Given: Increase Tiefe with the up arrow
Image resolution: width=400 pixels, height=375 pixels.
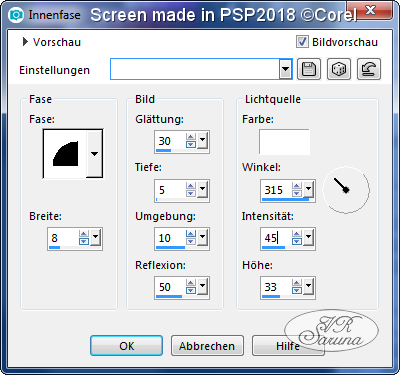Looking at the screenshot, I should [x=191, y=186].
